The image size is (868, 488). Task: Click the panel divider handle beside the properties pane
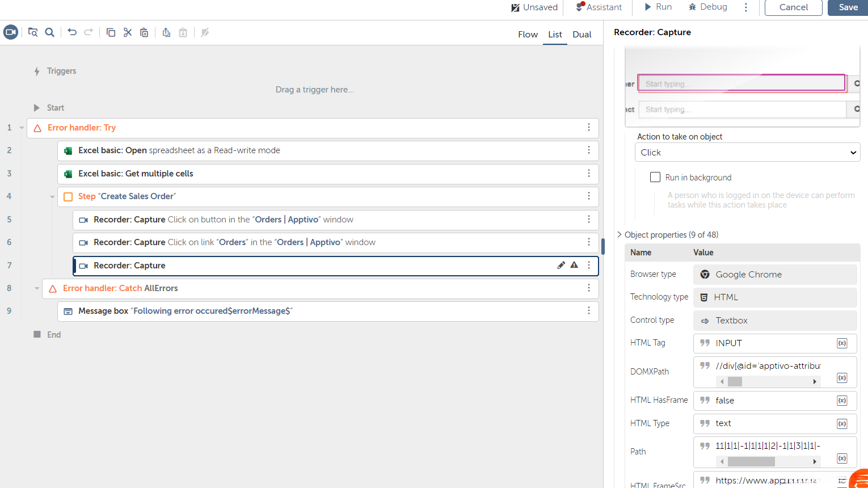[x=603, y=246]
